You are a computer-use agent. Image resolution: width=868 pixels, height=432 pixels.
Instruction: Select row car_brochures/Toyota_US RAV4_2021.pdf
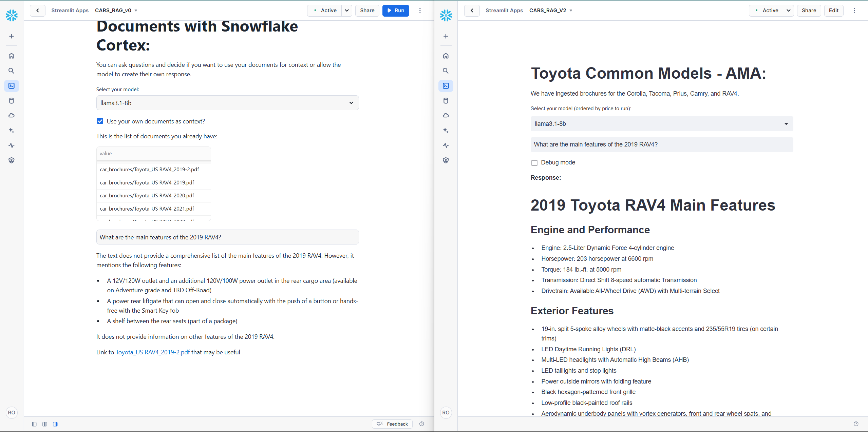154,209
